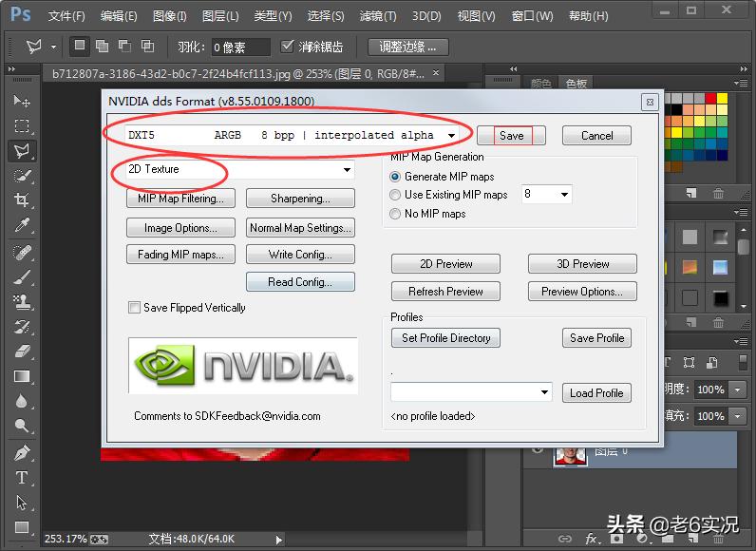
Task: Select the Pen tool
Action: [x=21, y=453]
